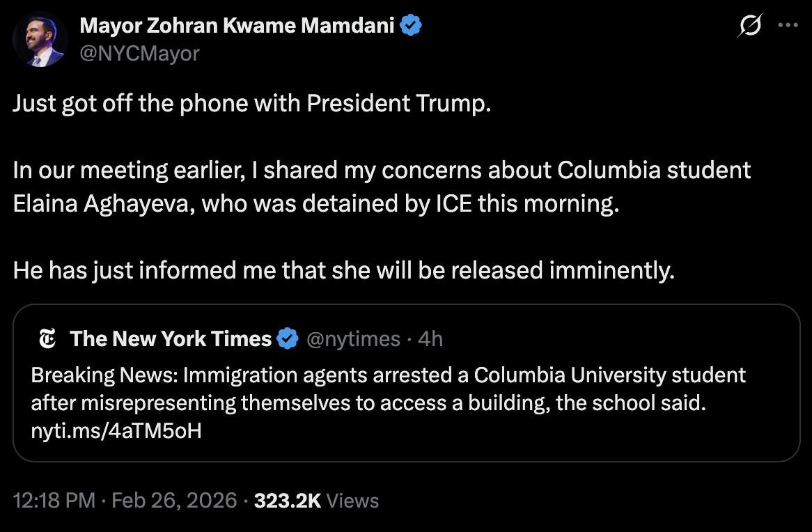
Task: Click the sentence 'He has just informed me'
Action: coord(344,269)
